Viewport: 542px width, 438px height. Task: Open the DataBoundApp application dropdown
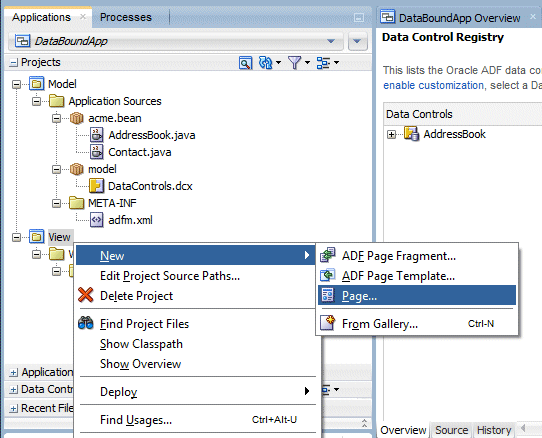[x=331, y=41]
